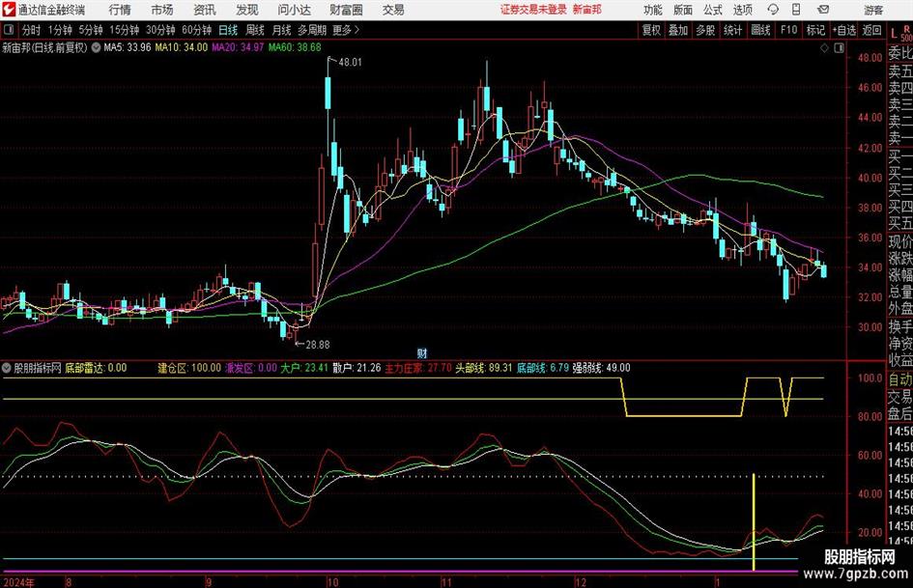Image resolution: width=913 pixels, height=588 pixels.
Task: Open the F10 company info button
Action: click(789, 30)
